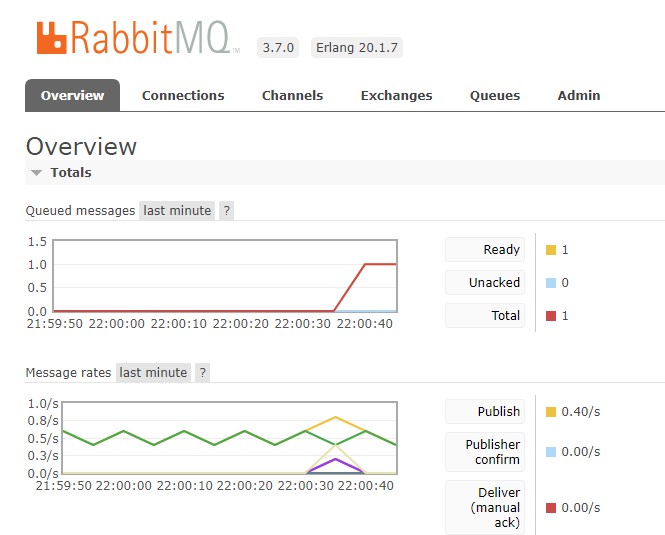Click the Ready legend label

pyautogui.click(x=485, y=249)
